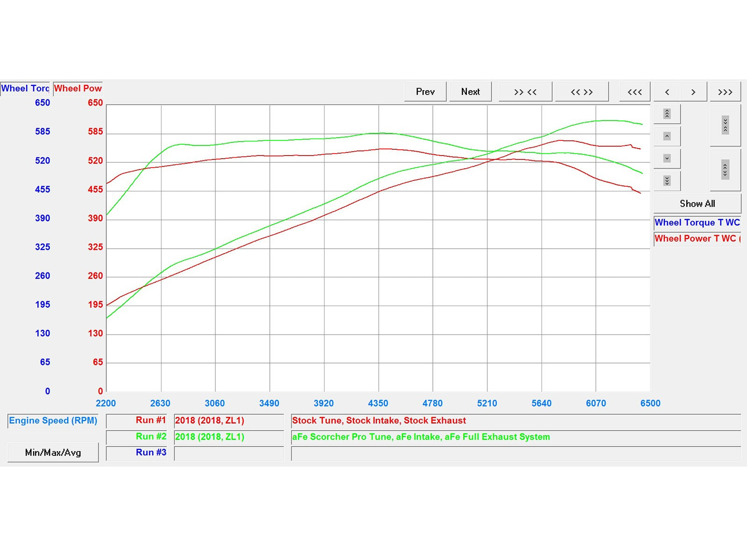Image resolution: width=747 pixels, height=560 pixels.
Task: Open the Min/Max/Avg panel
Action: pyautogui.click(x=53, y=453)
